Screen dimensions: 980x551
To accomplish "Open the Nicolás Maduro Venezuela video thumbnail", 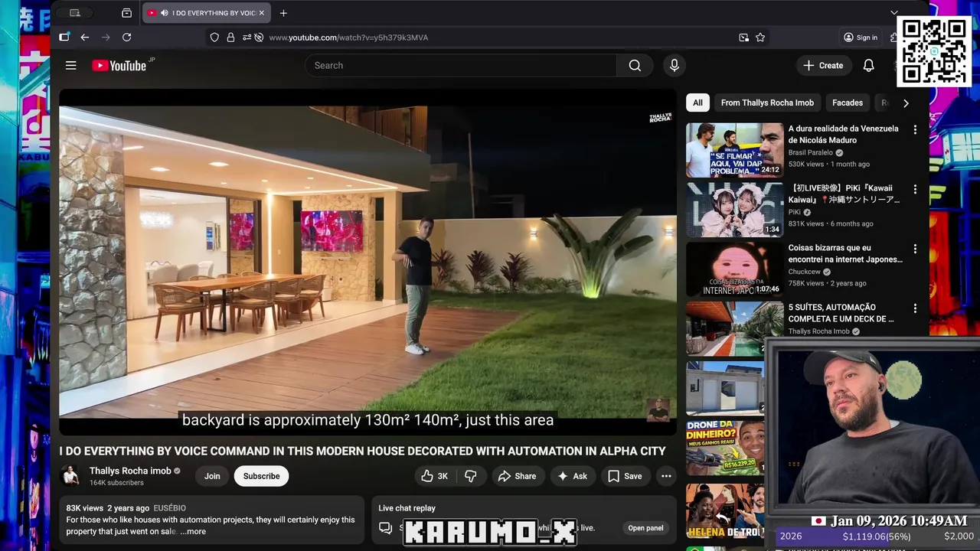I will pos(735,150).
